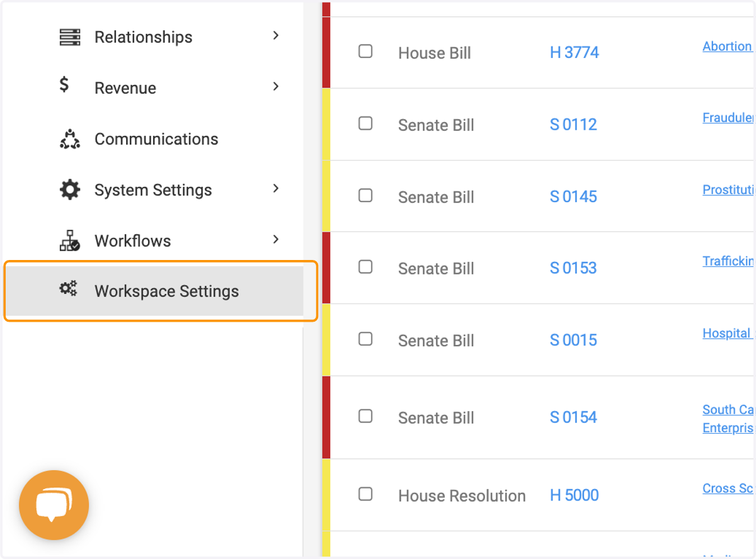Viewport: 756px width, 559px height.
Task: Follow the Hospital title link on S 0015
Action: tap(728, 334)
